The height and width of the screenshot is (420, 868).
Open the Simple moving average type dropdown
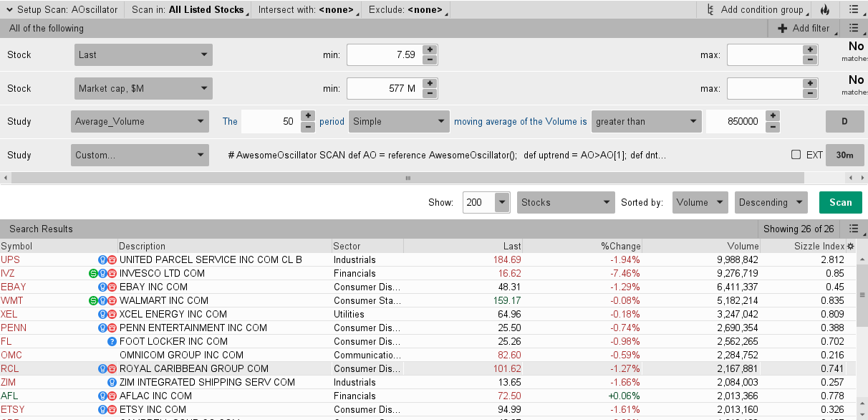point(399,121)
